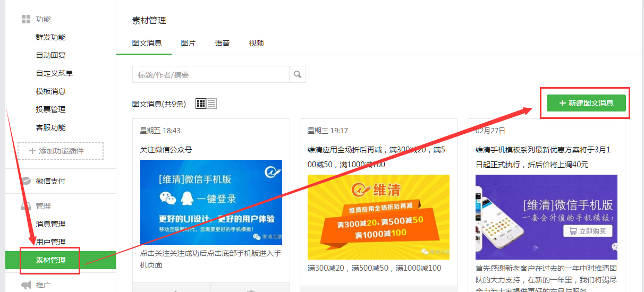644x292 pixels.
Task: Click the 首先感谢新老客户 summary text
Action: pos(546,279)
